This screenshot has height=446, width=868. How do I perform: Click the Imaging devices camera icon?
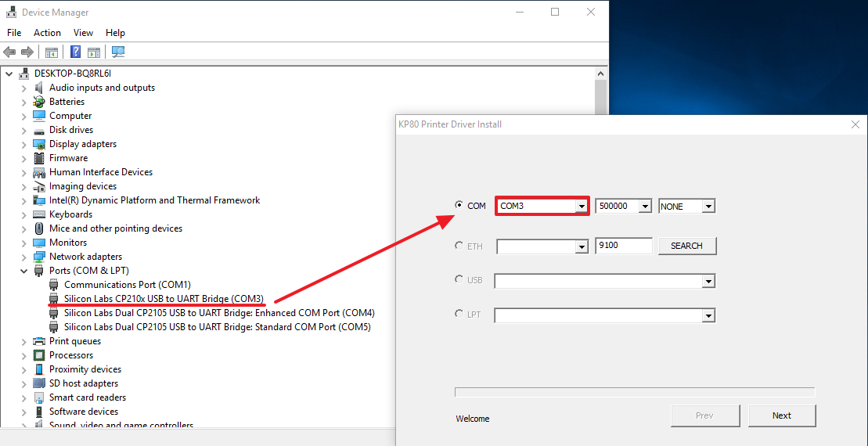click(39, 186)
